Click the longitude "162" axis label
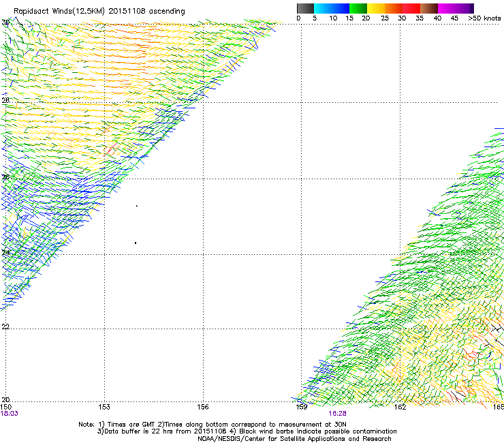This screenshot has height=443, width=504. tap(400, 407)
